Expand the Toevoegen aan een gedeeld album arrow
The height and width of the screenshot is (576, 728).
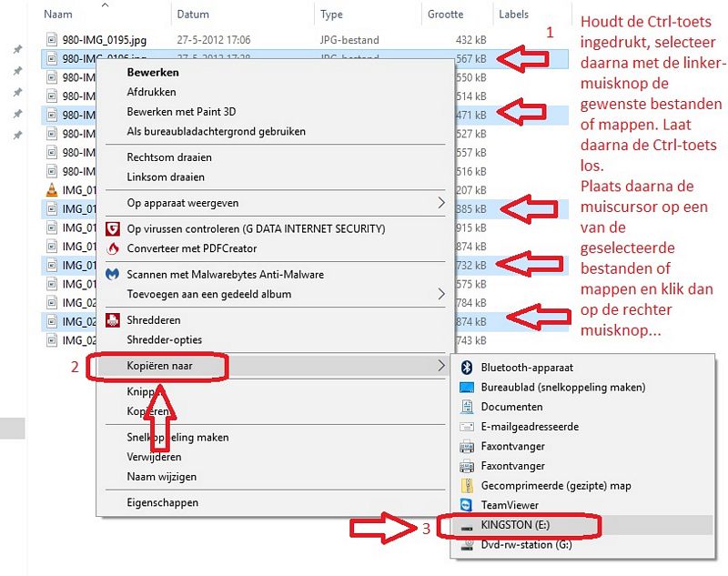(440, 294)
